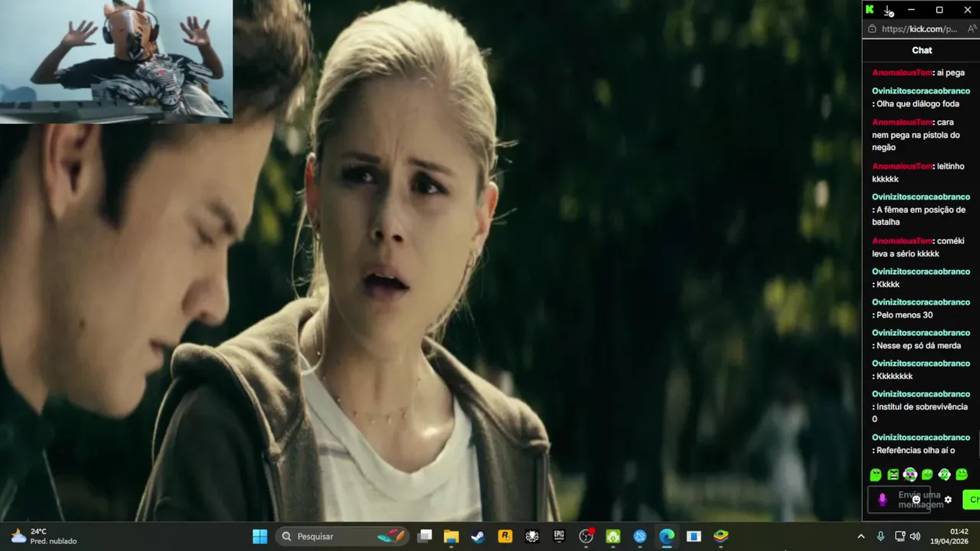Click the purple microphone icon in chat
The height and width of the screenshot is (551, 980).
point(882,500)
